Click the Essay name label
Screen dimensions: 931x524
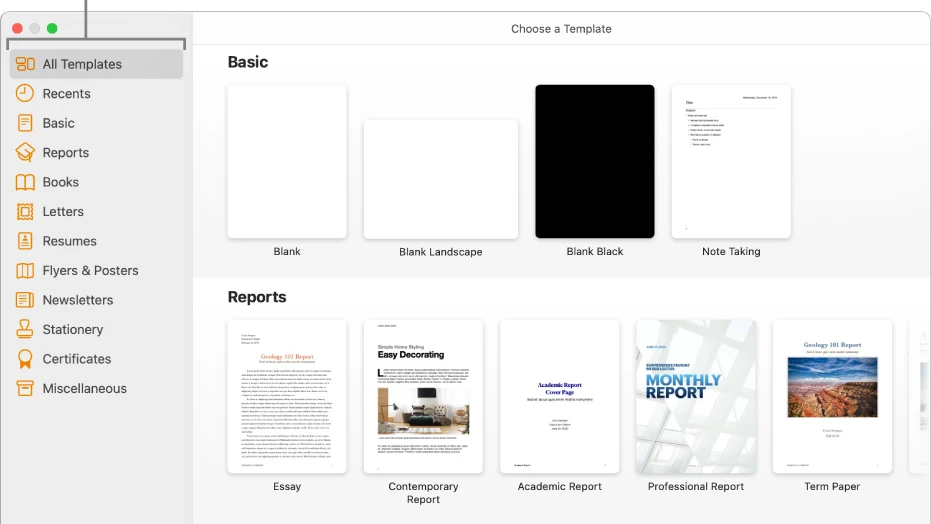(287, 487)
